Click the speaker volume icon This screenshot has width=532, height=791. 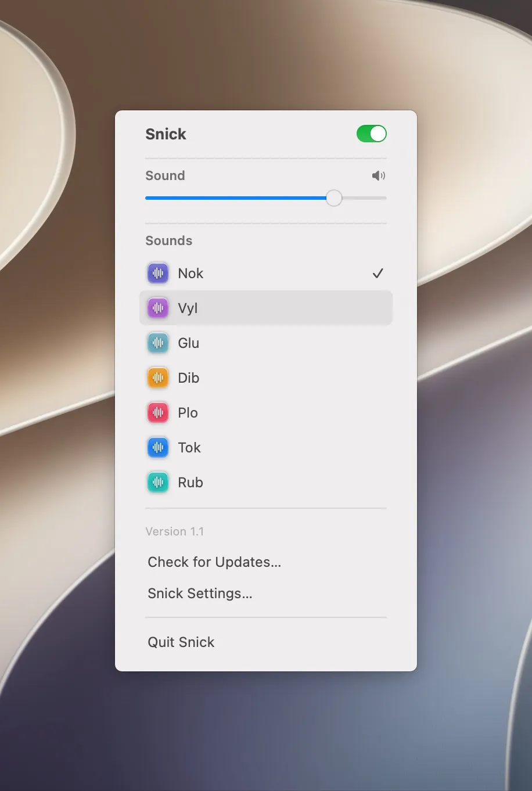379,175
